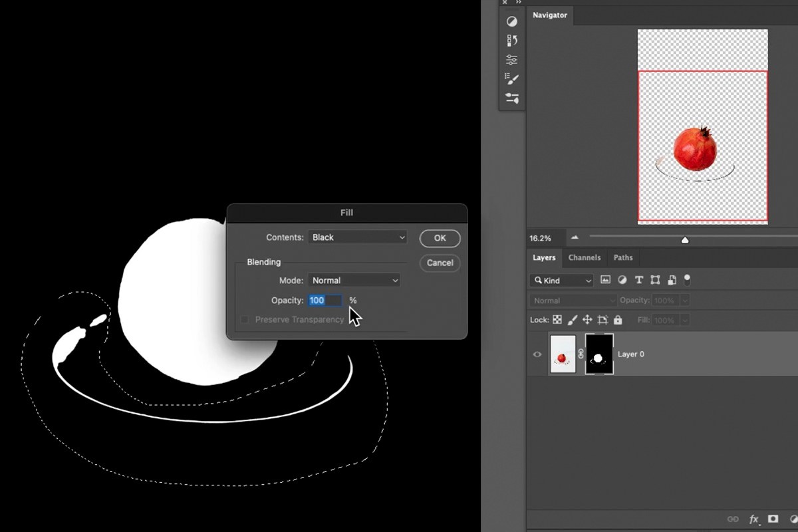
Task: Select the Navigator tab
Action: (550, 15)
